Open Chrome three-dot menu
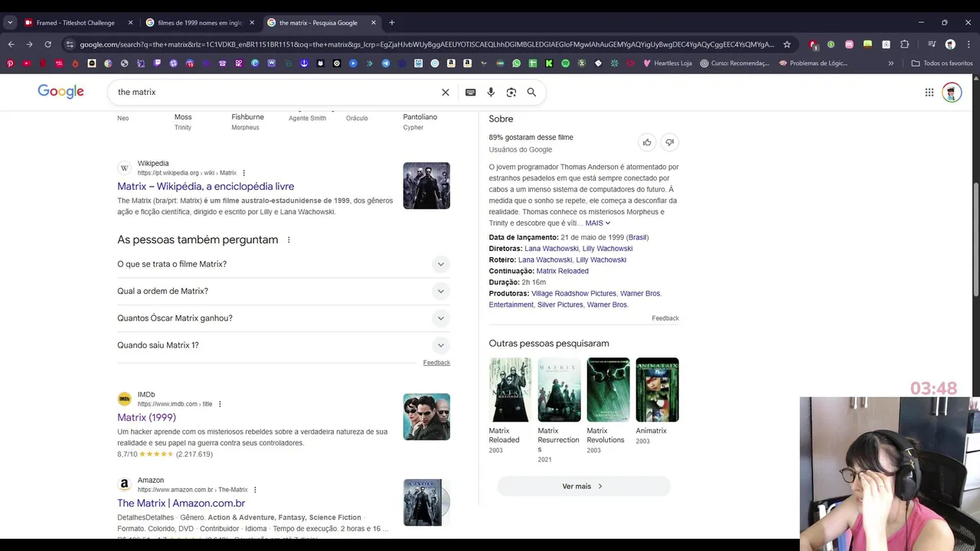The width and height of the screenshot is (980, 551). [x=969, y=44]
